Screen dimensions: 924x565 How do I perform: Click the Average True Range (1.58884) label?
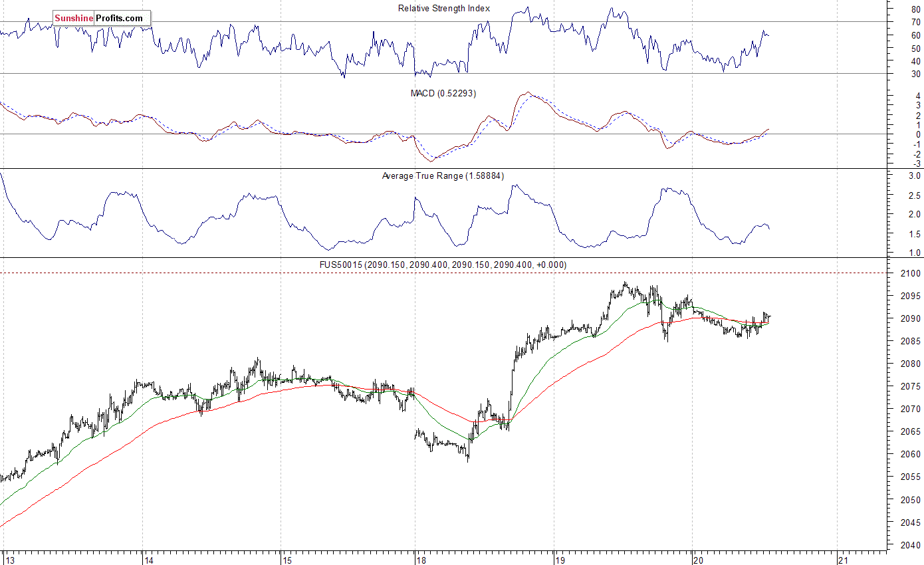click(443, 176)
